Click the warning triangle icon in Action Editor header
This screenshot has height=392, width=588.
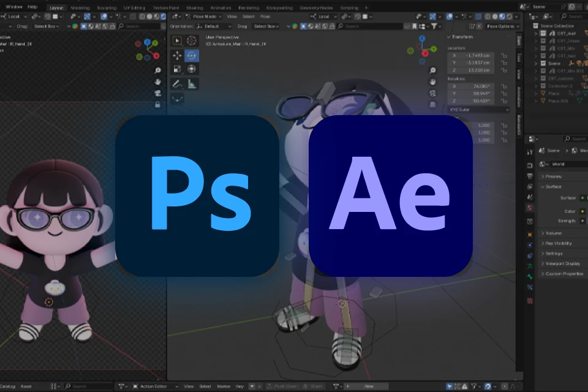coord(465,386)
